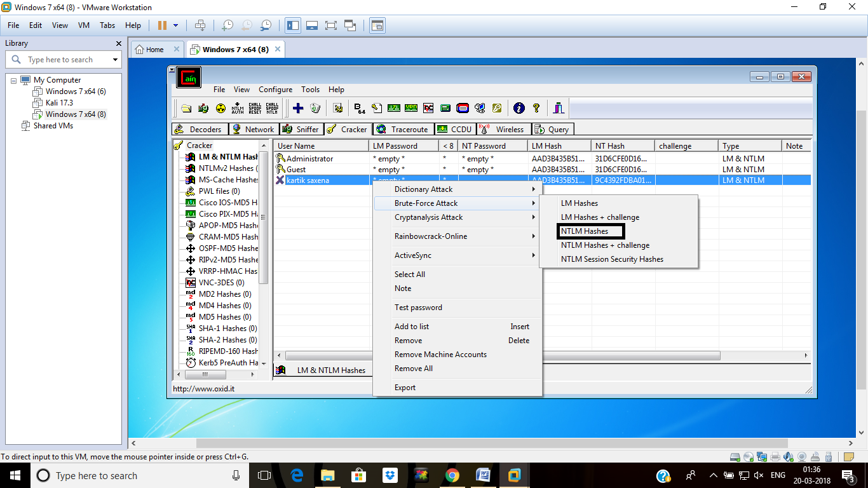
Task: Click the NTLM AUTH toolbar icon
Action: (x=238, y=108)
